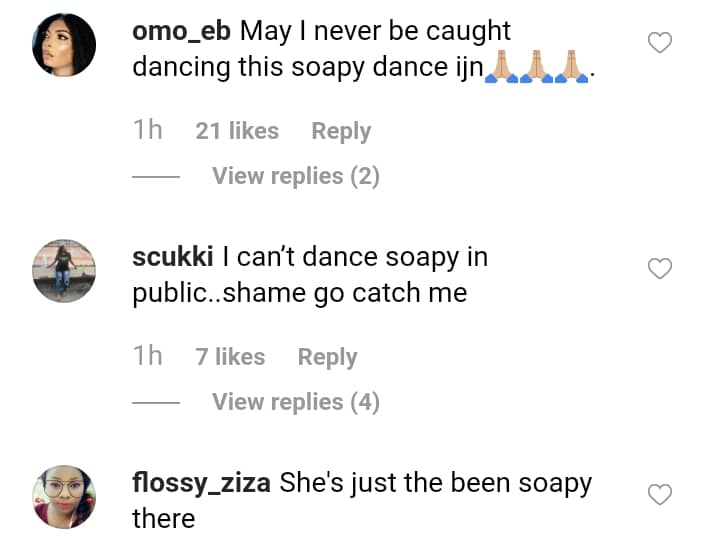720x542 pixels.
Task: View the 7 likes list
Action: 230,357
